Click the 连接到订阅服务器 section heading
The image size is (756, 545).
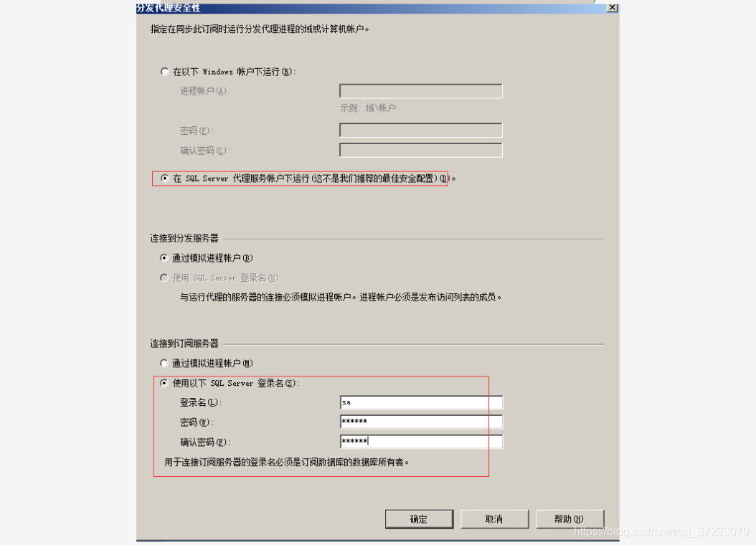(184, 343)
